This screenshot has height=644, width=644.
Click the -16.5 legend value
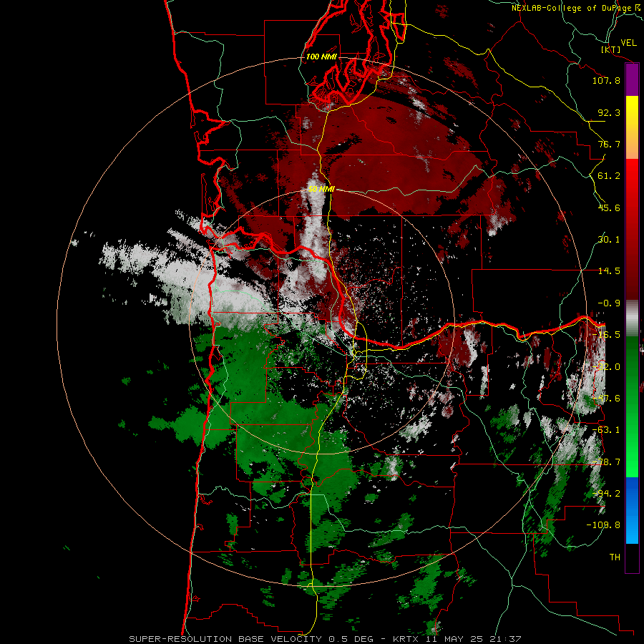click(606, 335)
